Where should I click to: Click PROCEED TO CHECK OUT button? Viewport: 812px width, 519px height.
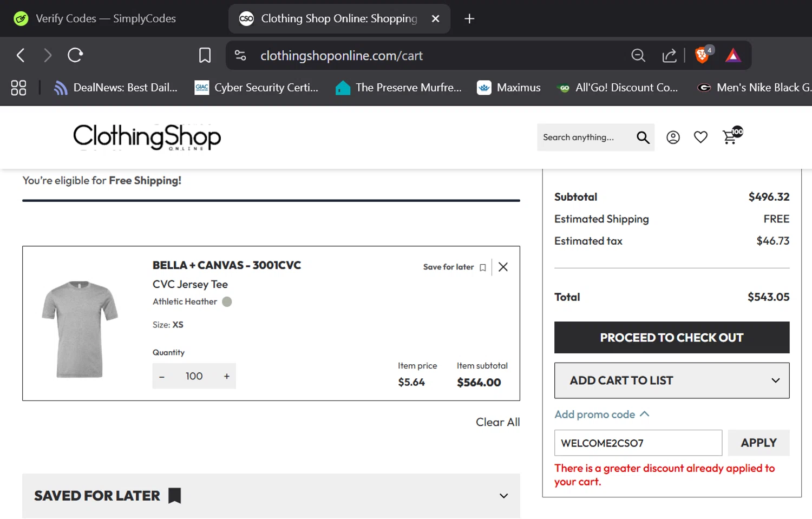pos(672,338)
